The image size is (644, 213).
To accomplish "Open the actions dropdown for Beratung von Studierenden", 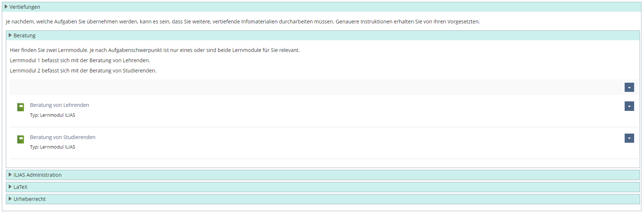I will (629, 138).
